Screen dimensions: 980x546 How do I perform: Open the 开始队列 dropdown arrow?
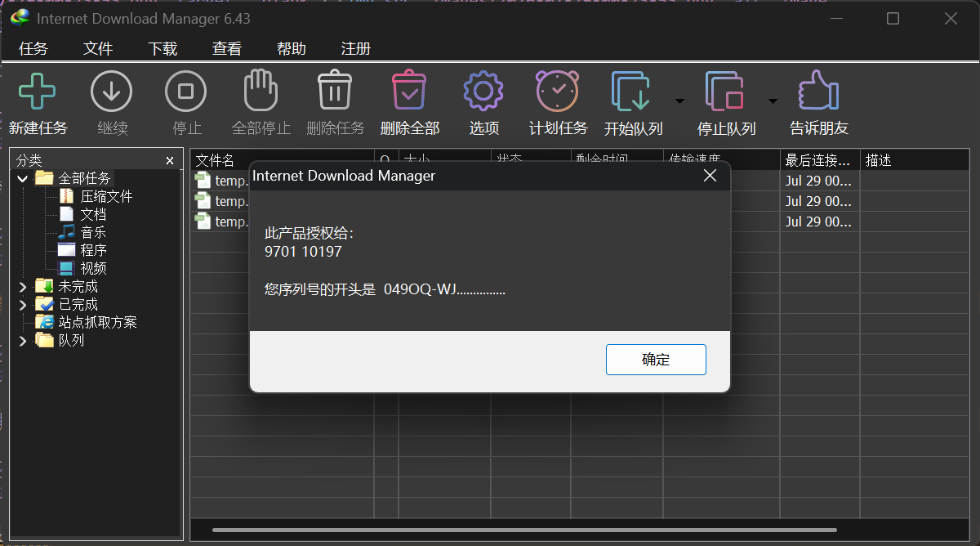coord(679,101)
